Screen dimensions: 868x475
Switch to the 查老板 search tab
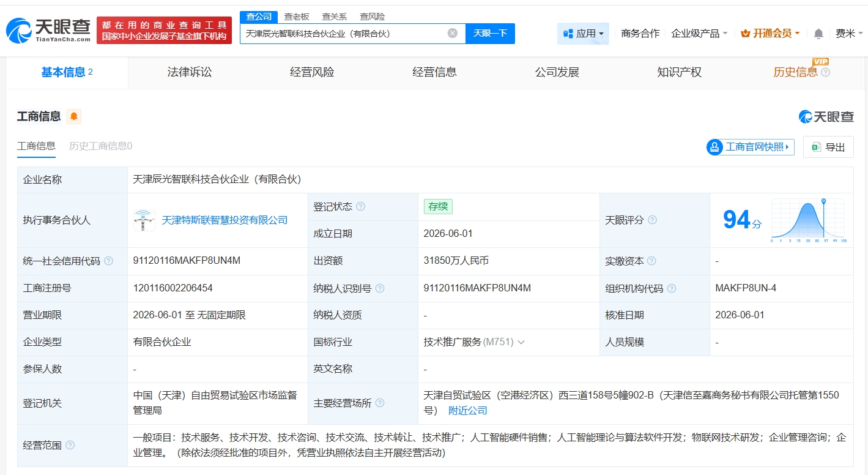point(297,17)
